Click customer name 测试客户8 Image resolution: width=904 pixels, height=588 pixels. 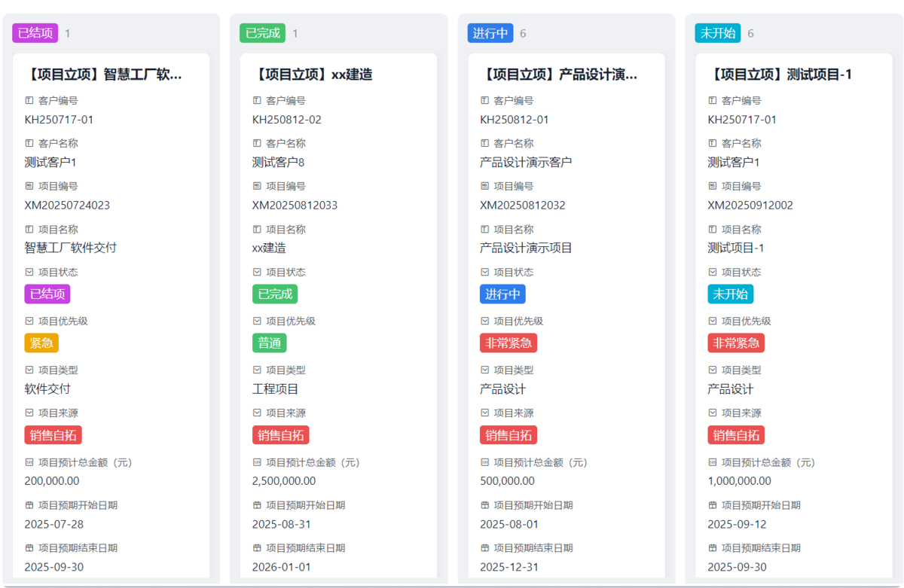tap(279, 162)
